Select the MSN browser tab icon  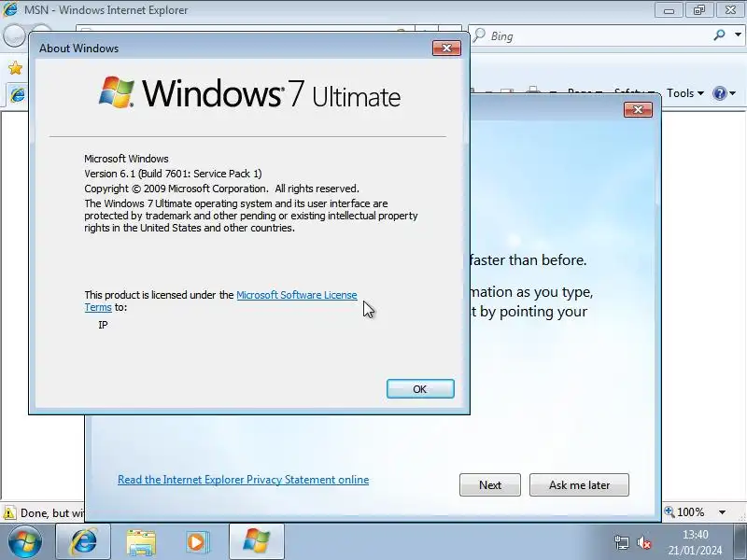[x=18, y=95]
